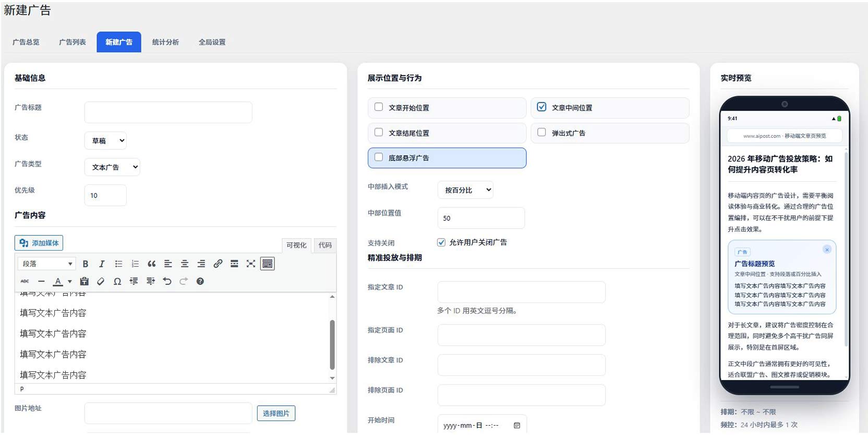Enable 文章结尾位置 checkbox
The width and height of the screenshot is (868, 435).
379,133
